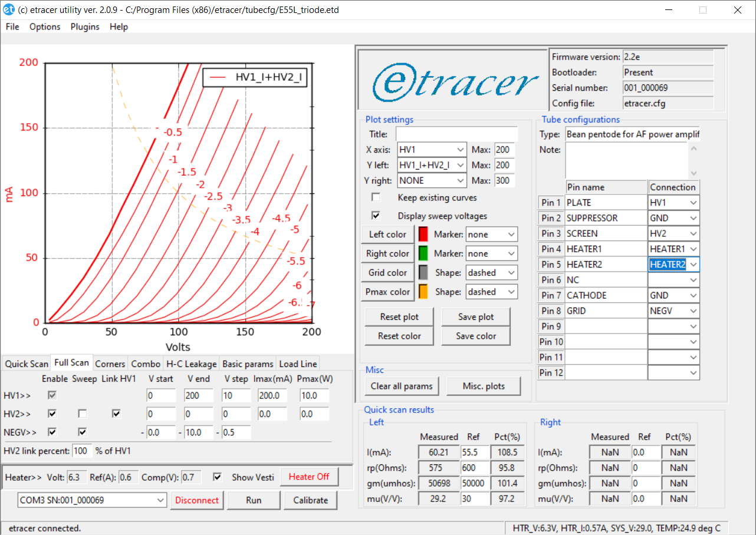
Task: Click the Misc. plots button
Action: pyautogui.click(x=484, y=386)
